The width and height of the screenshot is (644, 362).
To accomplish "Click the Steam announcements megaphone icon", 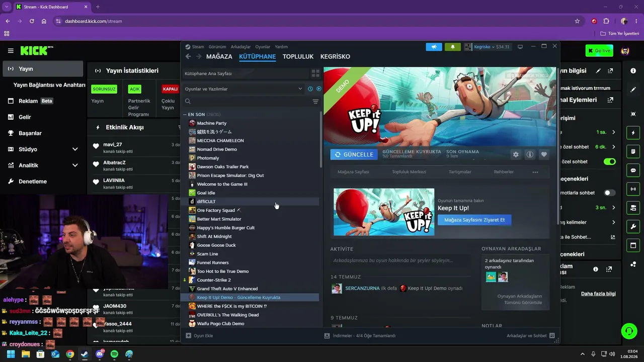I will [x=434, y=47].
